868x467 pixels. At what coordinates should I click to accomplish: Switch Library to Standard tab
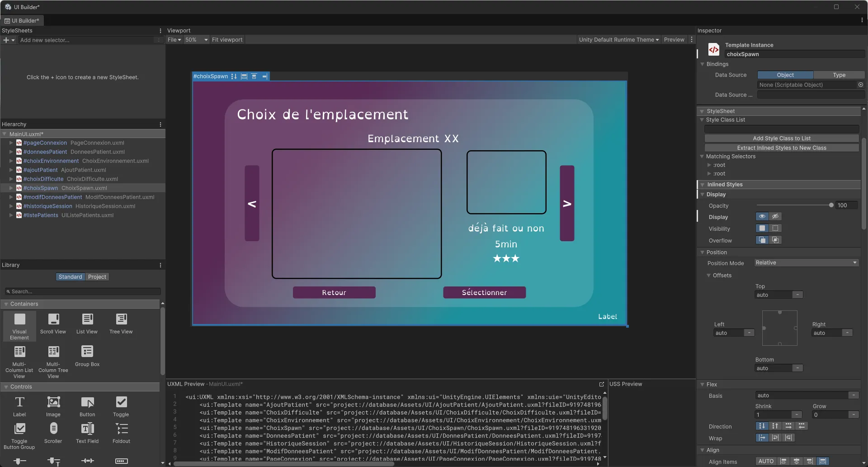tap(71, 277)
